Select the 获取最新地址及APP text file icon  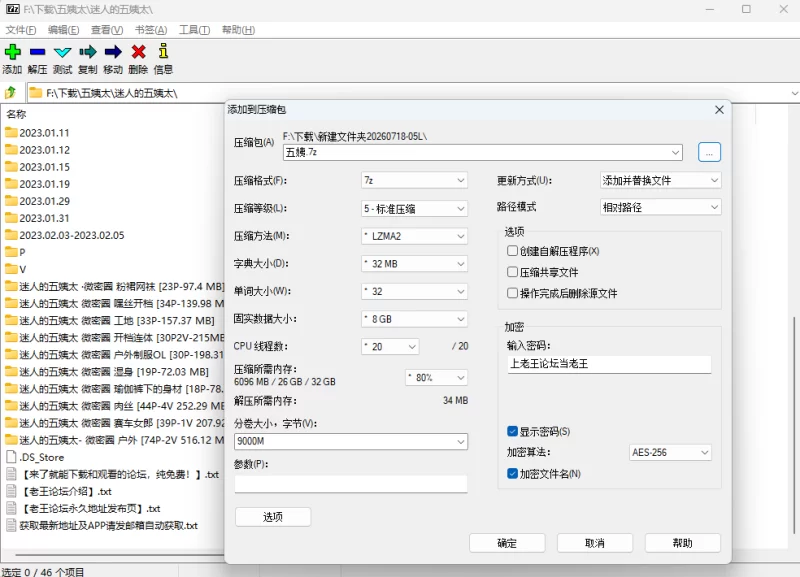point(11,525)
